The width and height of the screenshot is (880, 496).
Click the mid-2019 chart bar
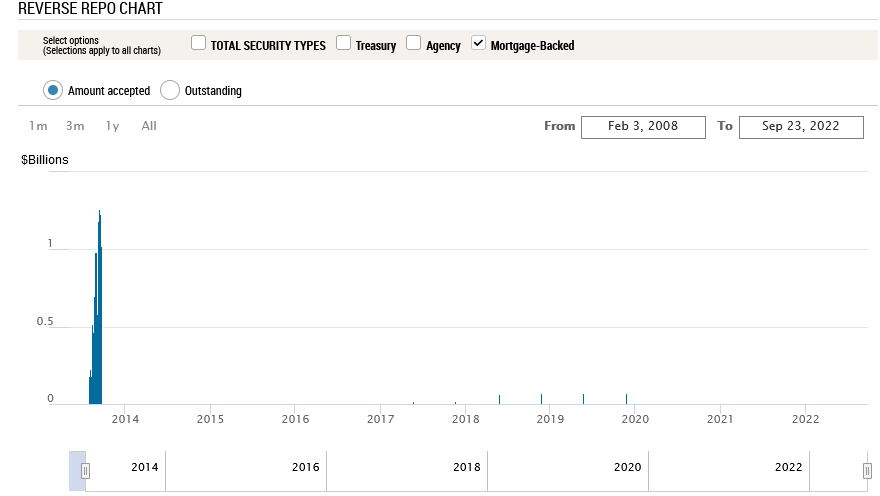point(584,399)
